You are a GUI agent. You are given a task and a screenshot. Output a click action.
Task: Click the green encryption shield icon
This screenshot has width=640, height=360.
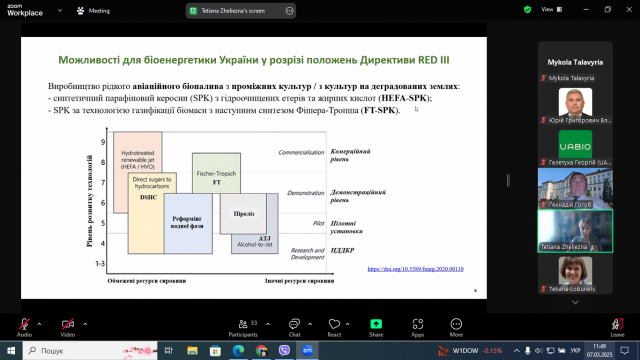(x=527, y=9)
